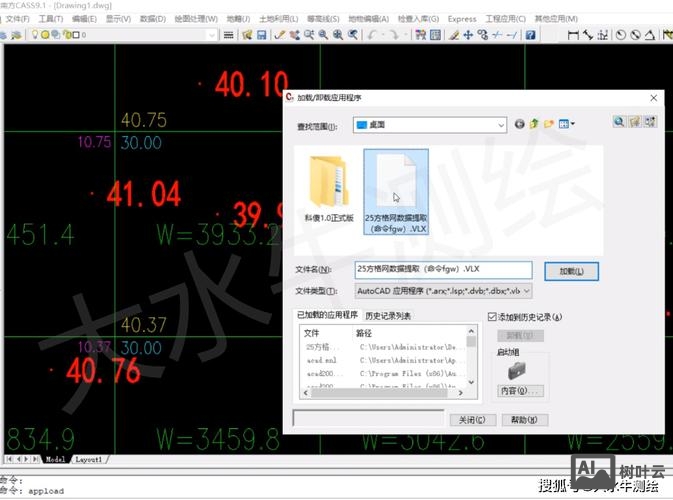Click the blue Help question mark icon
This screenshot has width=673, height=500.
(531, 35)
